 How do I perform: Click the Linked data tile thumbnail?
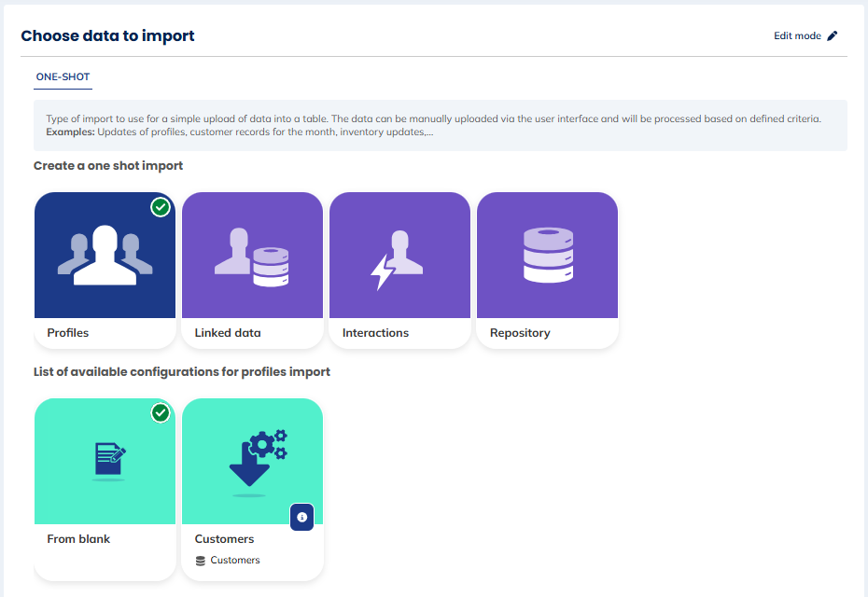coord(252,255)
